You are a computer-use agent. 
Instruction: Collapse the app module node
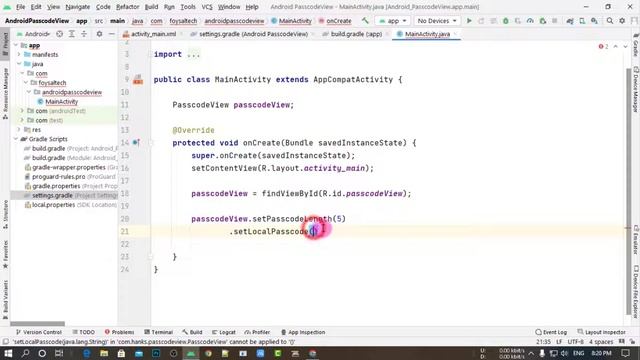[x=16, y=45]
